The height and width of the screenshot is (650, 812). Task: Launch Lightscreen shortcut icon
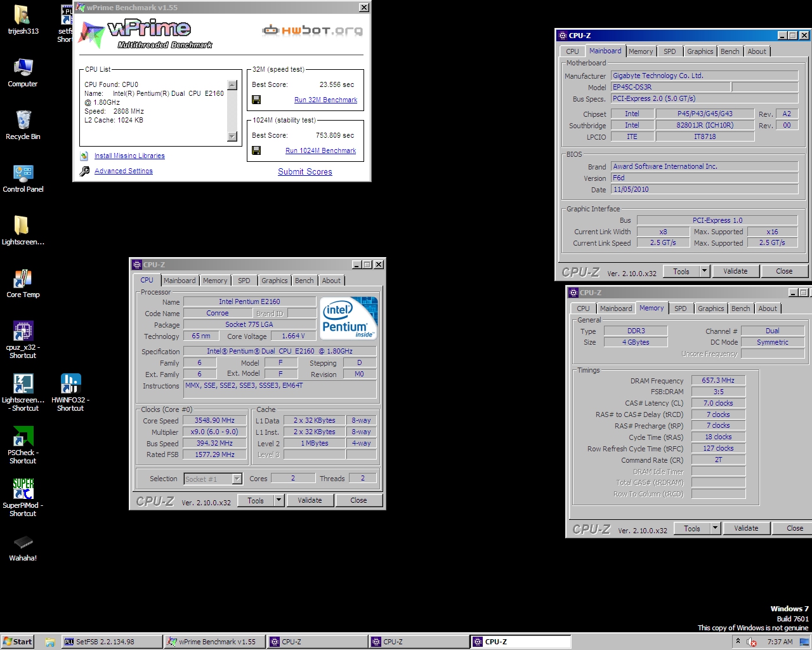(x=23, y=392)
